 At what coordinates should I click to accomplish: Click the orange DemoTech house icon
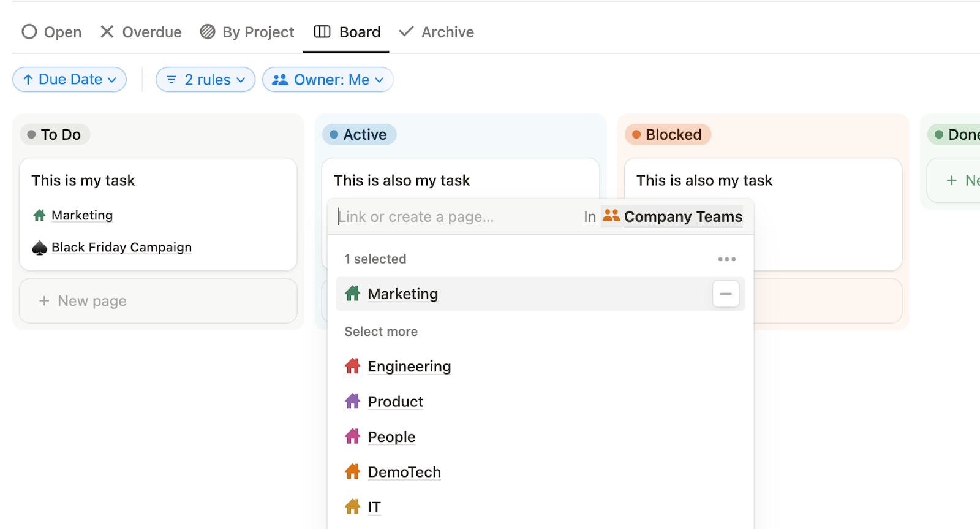click(x=352, y=472)
